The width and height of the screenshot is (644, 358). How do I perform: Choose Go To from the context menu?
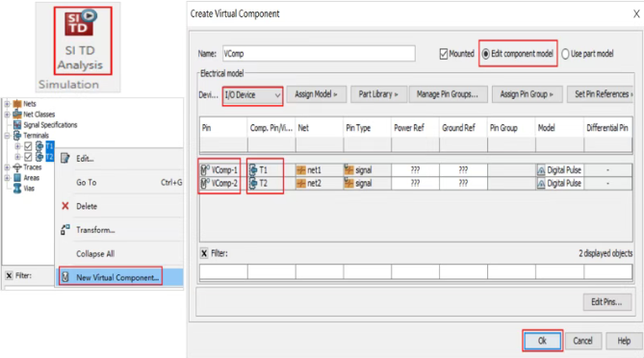(87, 182)
